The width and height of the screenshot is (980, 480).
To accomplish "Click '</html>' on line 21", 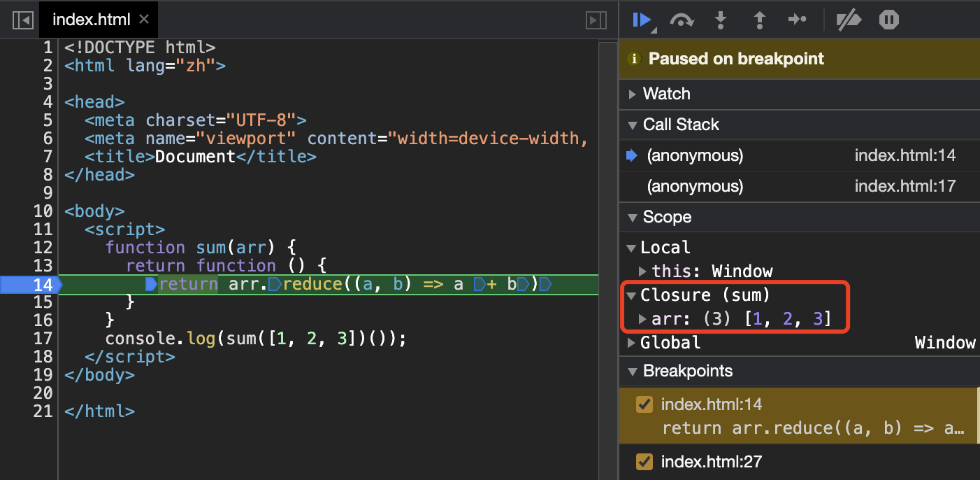I will tap(99, 411).
